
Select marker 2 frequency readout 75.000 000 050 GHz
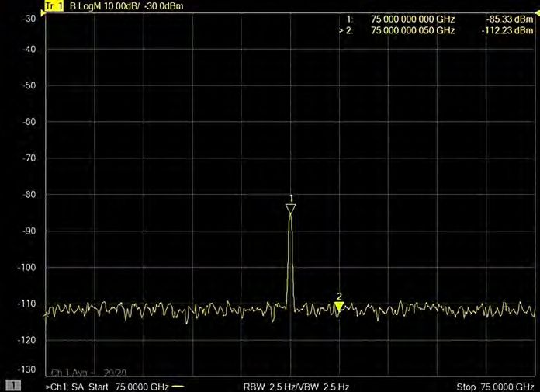click(413, 30)
